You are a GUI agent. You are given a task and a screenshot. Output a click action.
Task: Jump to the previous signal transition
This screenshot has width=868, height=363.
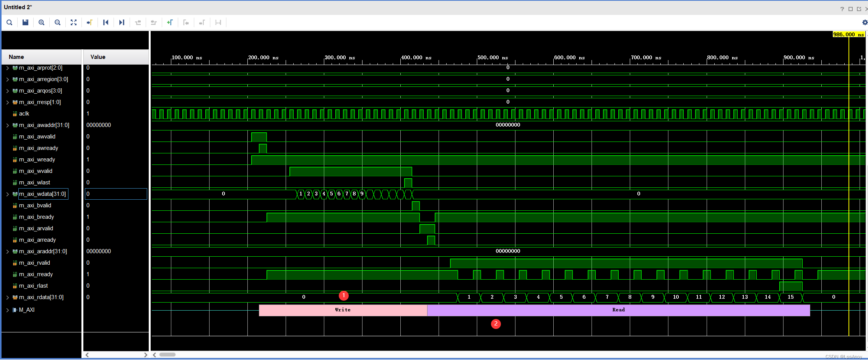[x=106, y=22]
